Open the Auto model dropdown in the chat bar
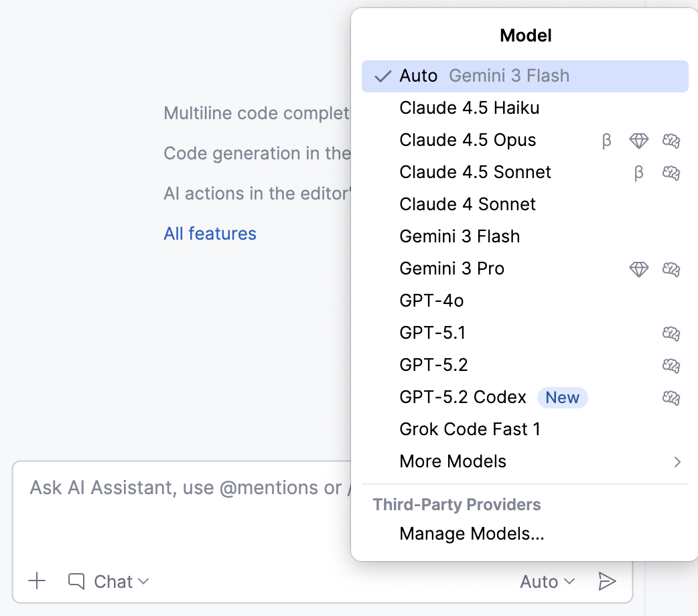This screenshot has height=616, width=698. click(x=547, y=581)
